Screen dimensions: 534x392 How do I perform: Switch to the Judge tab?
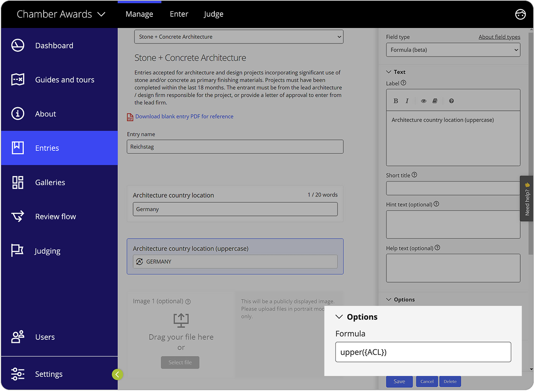pos(213,14)
